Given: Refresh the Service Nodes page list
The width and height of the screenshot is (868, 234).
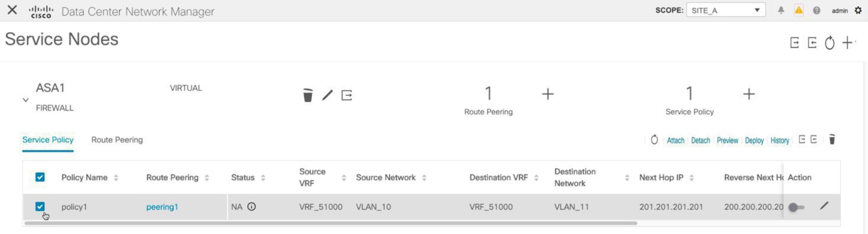Looking at the screenshot, I should 830,43.
